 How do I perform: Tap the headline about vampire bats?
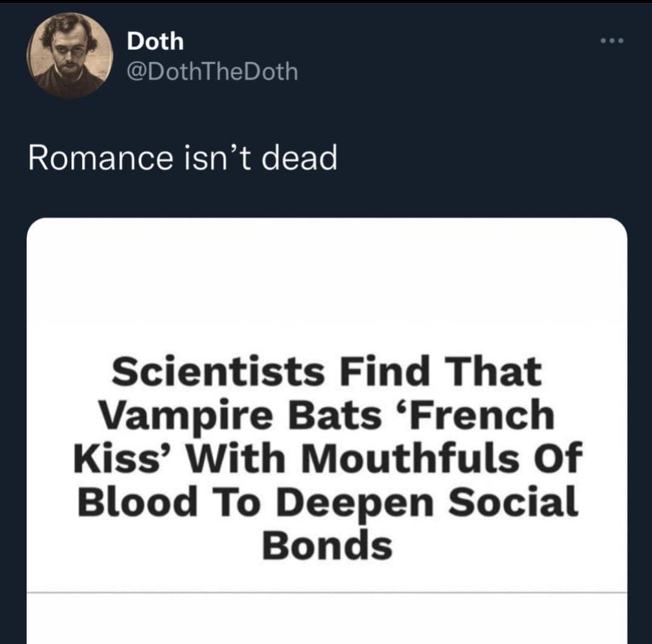pos(326,457)
